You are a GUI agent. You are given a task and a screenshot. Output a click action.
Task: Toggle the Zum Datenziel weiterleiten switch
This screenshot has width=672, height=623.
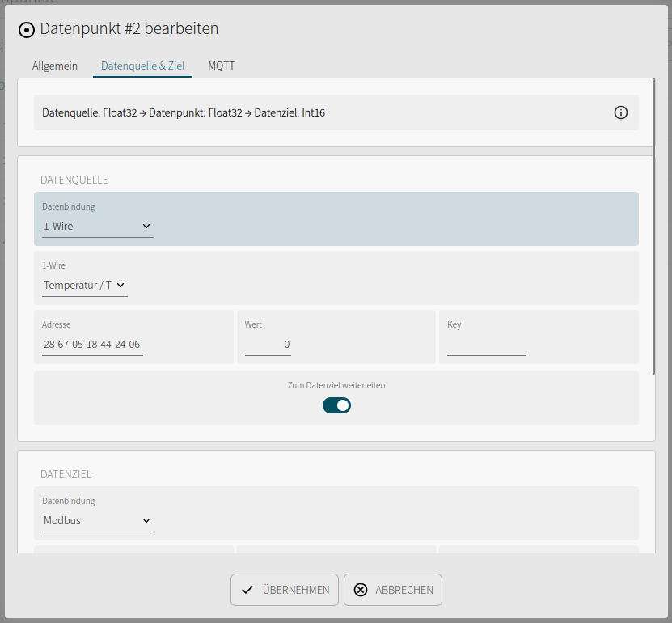336,405
